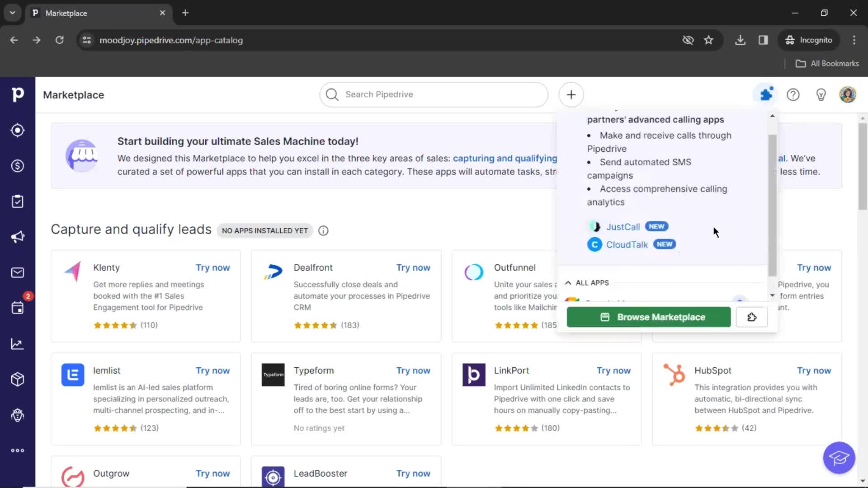
Task: Click the Pipedrive home icon in sidebar
Action: pyautogui.click(x=17, y=95)
